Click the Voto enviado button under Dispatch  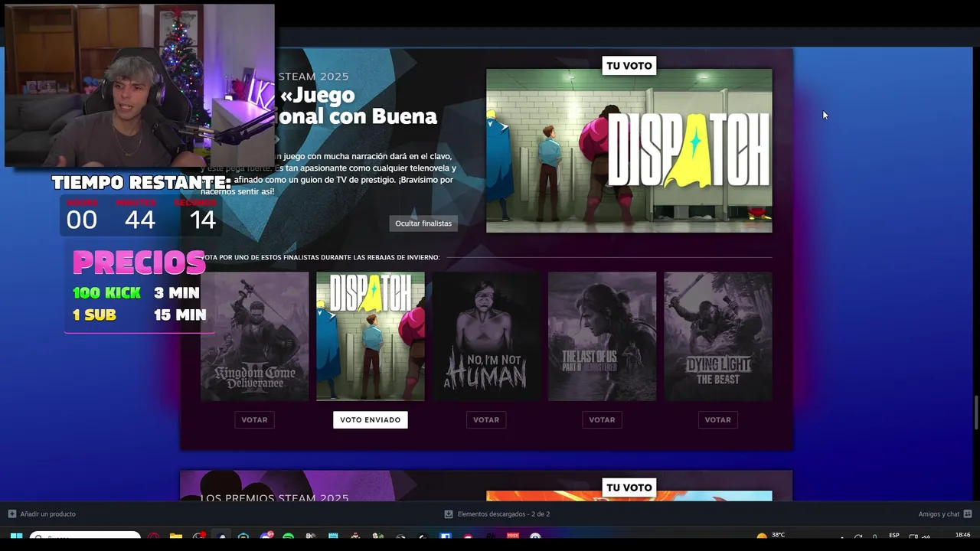tap(371, 419)
